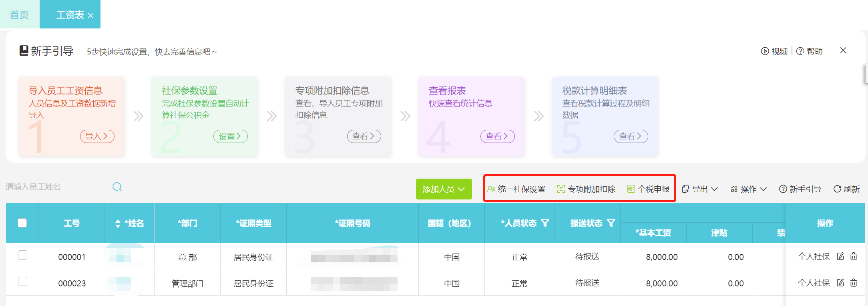868x306 pixels.
Task: Click edit icon for employee 000001
Action: [x=840, y=256]
